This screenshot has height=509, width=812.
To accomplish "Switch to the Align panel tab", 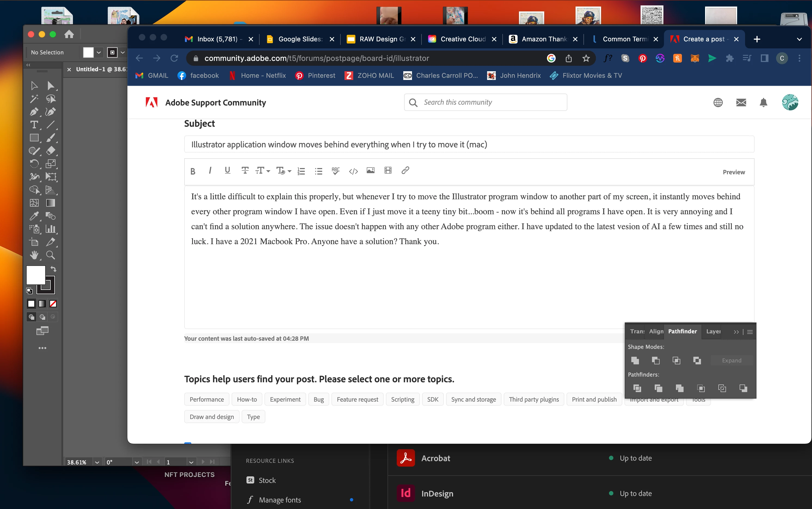I will click(656, 332).
